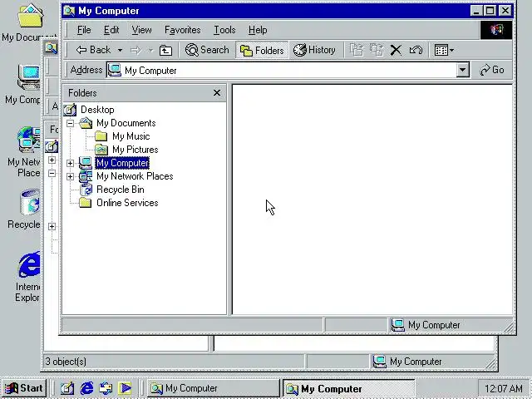Click the Recycle Bin tree icon

86,190
